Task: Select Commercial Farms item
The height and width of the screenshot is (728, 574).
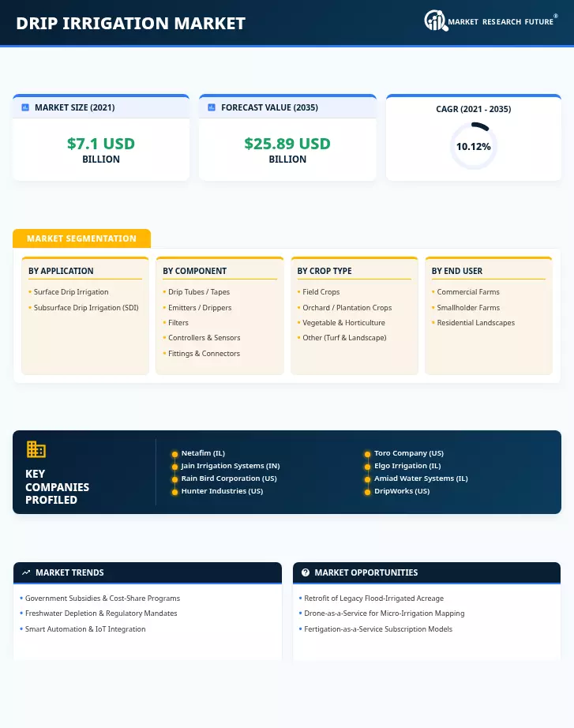Action: tap(468, 292)
